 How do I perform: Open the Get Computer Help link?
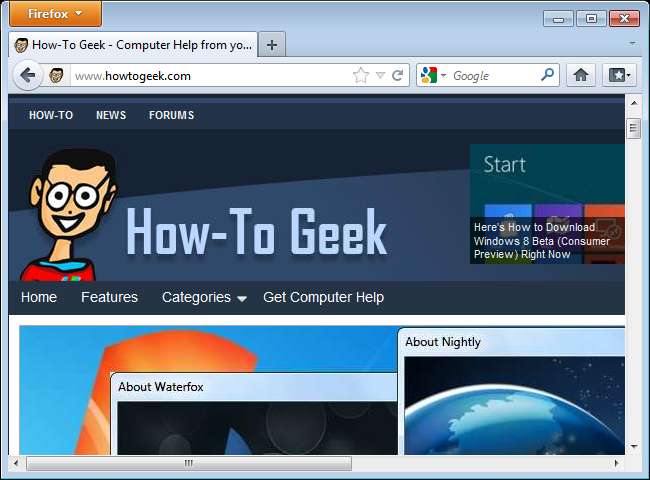coord(323,298)
